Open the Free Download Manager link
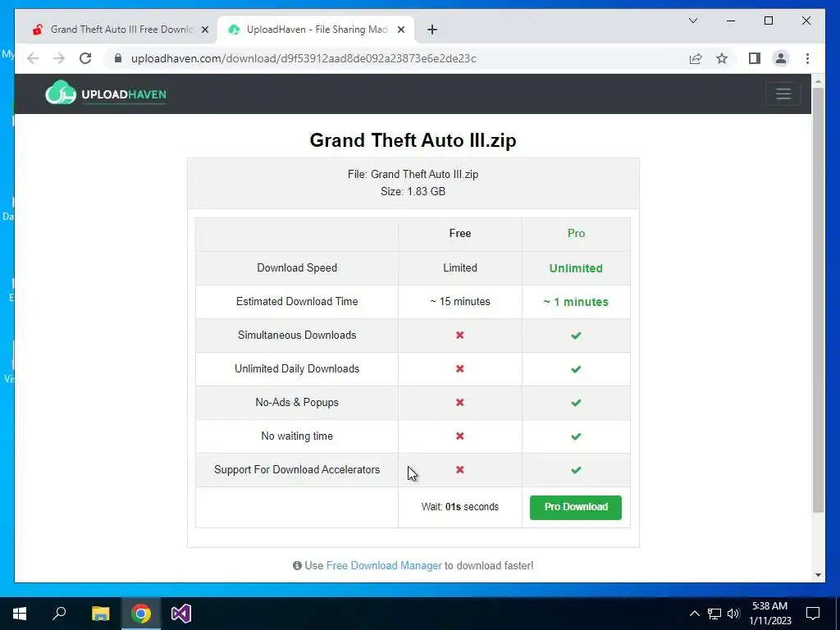This screenshot has width=840, height=630. coord(384,566)
